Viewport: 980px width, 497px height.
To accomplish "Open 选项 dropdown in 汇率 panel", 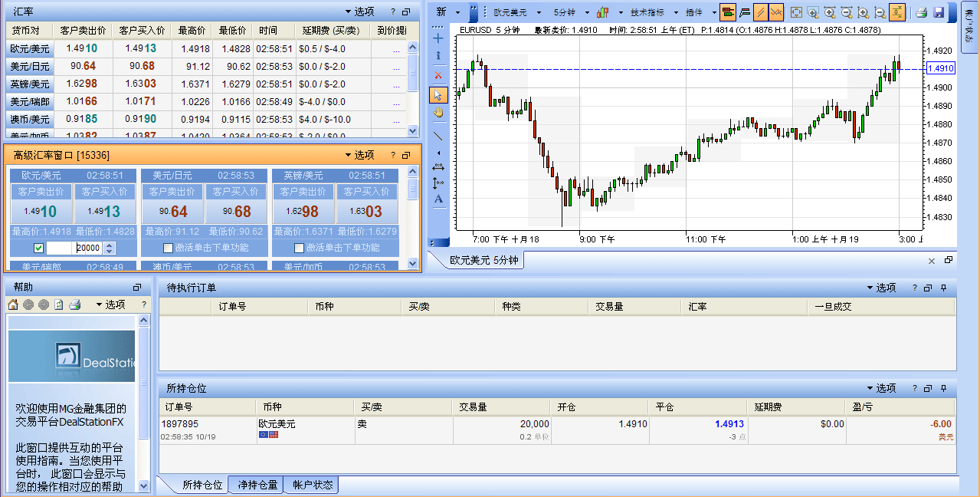I will pyautogui.click(x=360, y=12).
